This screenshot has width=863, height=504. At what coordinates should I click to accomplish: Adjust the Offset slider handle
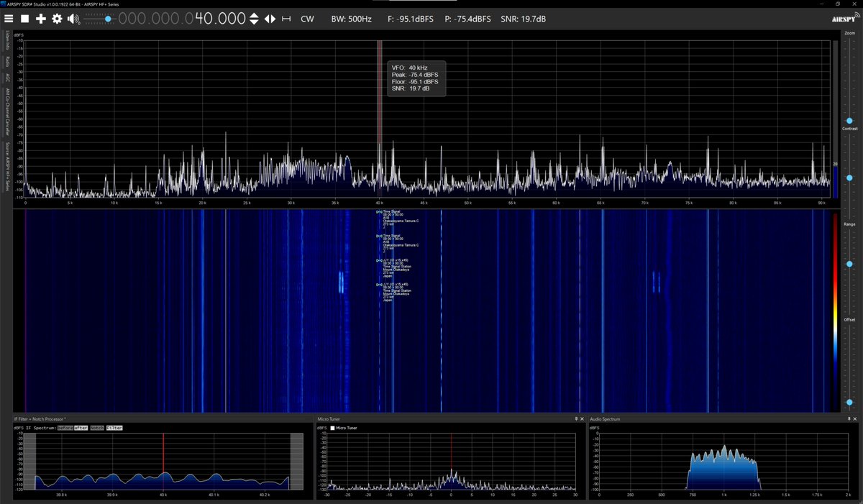pos(849,402)
